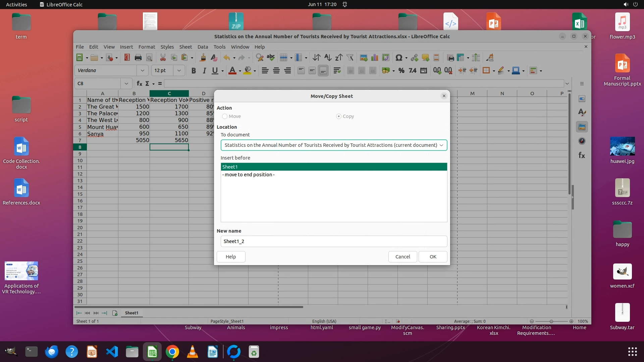644x362 pixels.
Task: Open the font size dropdown arrow
Action: pyautogui.click(x=179, y=70)
